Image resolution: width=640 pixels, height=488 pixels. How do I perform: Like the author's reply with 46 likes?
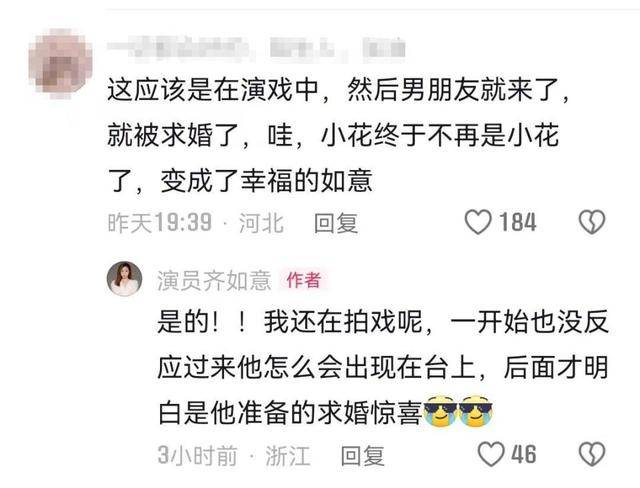tap(491, 454)
